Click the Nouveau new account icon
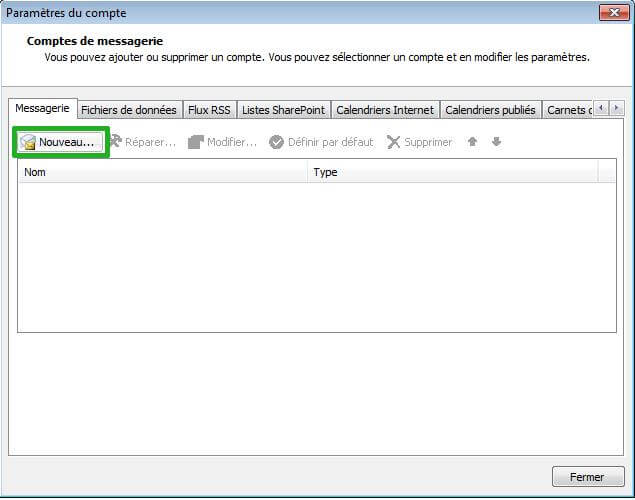This screenshot has height=500, width=635. [x=28, y=143]
